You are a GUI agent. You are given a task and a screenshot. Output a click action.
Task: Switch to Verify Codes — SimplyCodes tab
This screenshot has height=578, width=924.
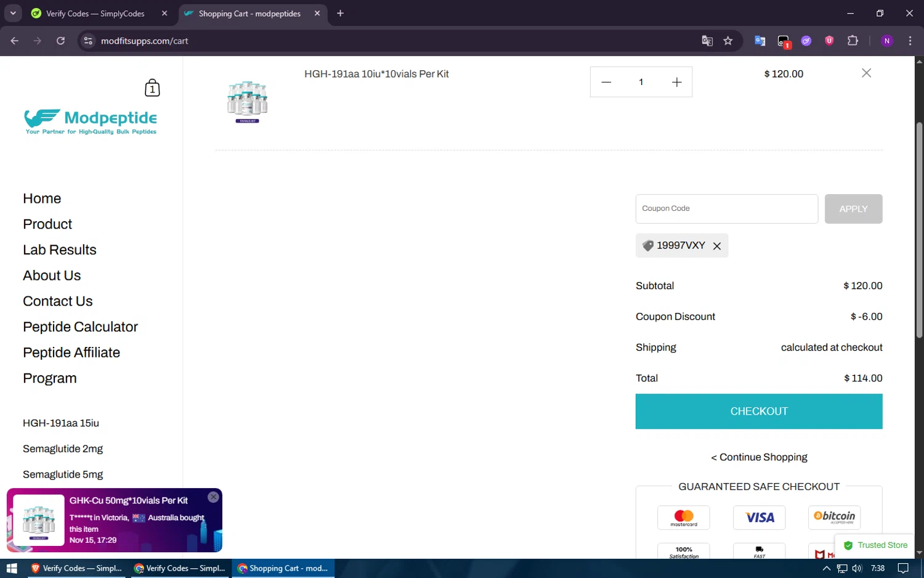pyautogui.click(x=95, y=14)
